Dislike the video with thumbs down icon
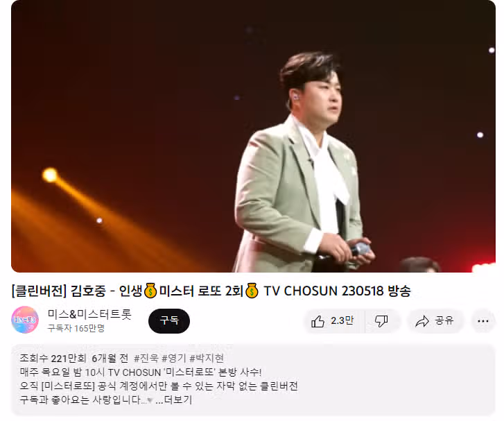 point(381,321)
